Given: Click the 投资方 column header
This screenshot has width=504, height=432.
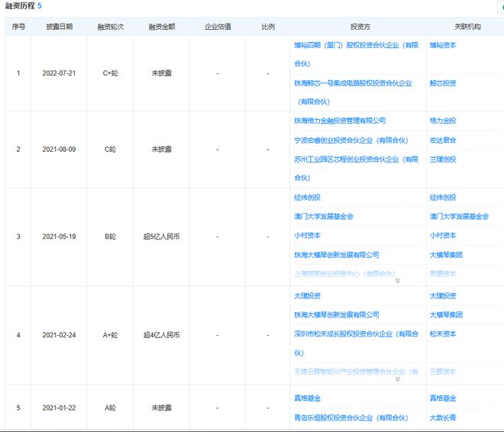Looking at the screenshot, I should tap(360, 27).
